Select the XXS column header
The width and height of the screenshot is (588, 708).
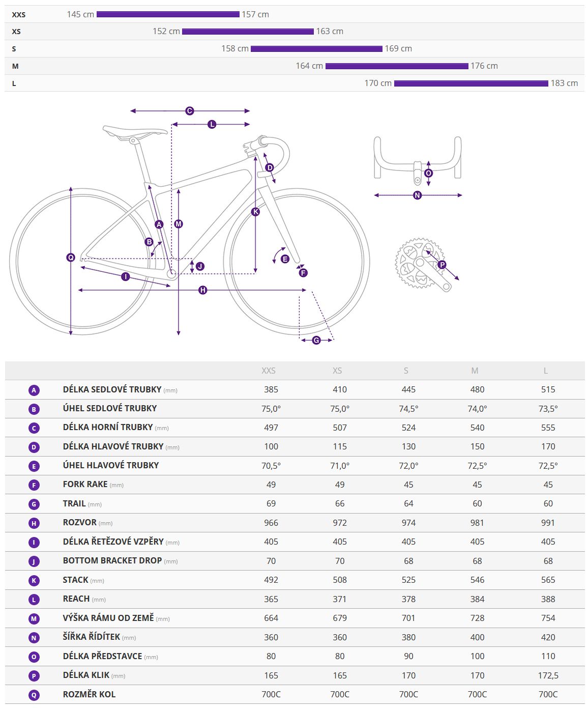(x=269, y=371)
